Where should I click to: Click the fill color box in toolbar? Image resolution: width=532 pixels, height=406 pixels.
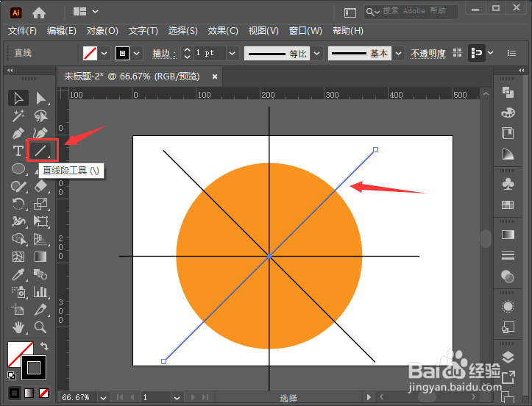(16, 350)
